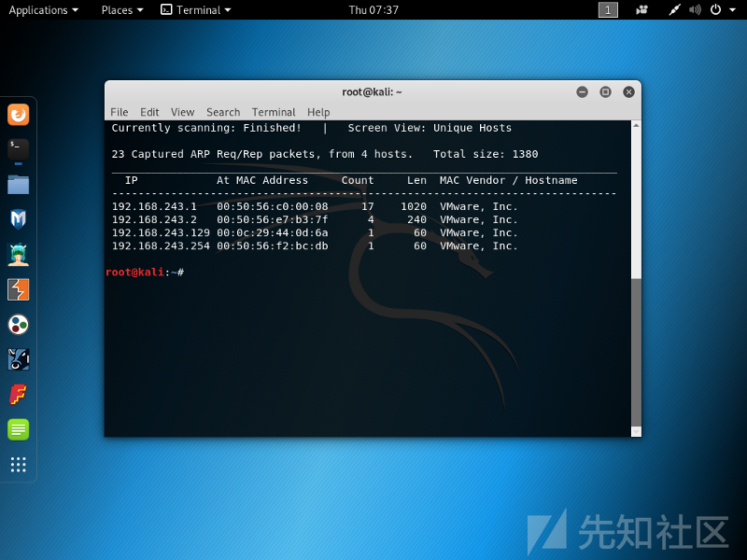This screenshot has width=747, height=560.
Task: Launch Firefox from the dock
Action: (x=18, y=115)
